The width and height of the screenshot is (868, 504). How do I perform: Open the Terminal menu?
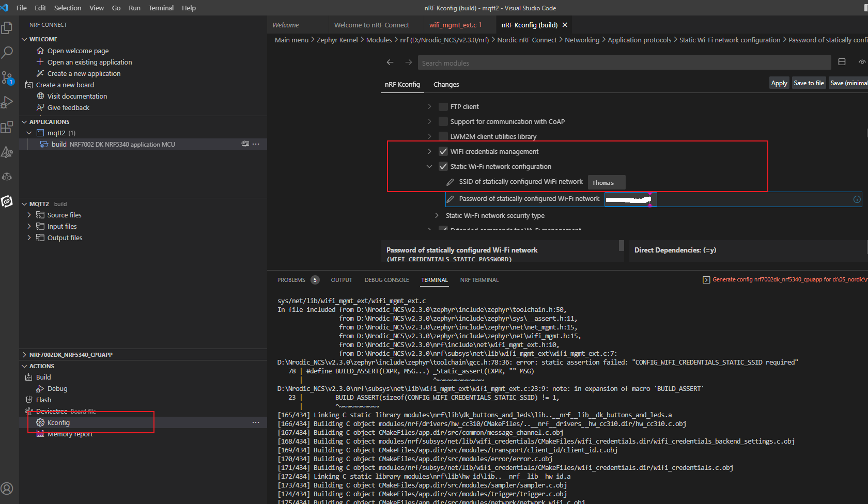(x=161, y=8)
